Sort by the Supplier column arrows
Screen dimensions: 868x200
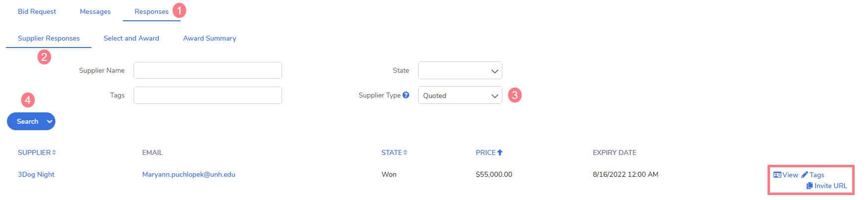pos(54,152)
